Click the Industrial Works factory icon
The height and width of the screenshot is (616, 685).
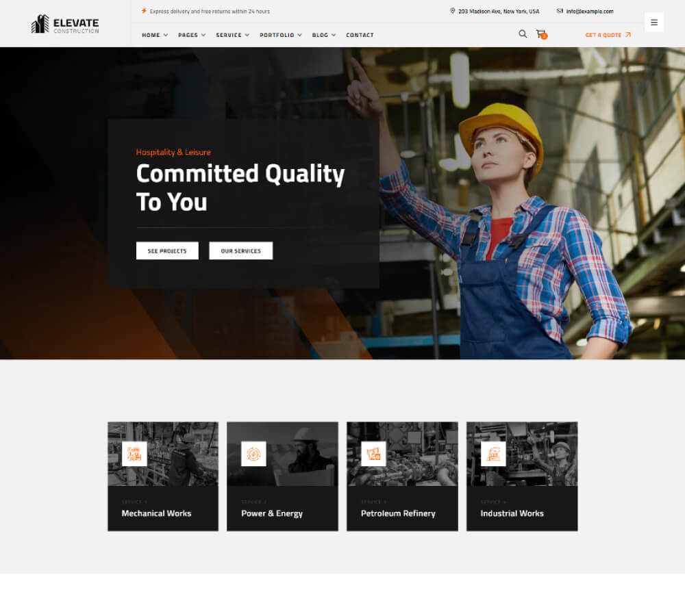coord(494,453)
